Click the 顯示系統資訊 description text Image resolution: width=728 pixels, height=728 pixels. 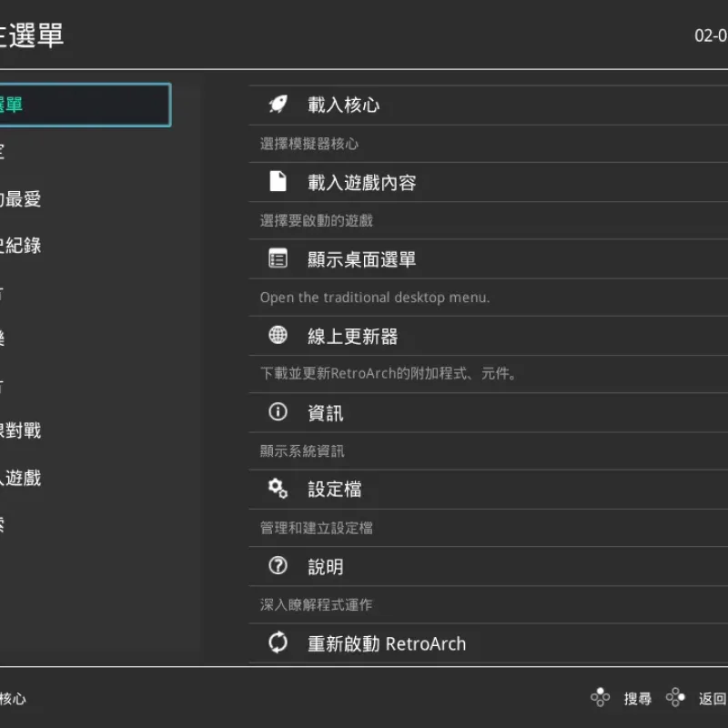[x=302, y=450]
